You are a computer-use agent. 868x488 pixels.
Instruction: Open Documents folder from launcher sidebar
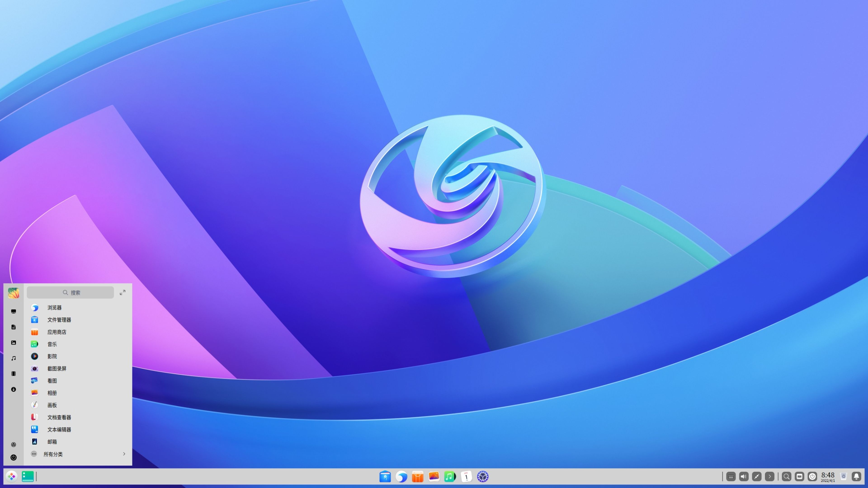14,327
